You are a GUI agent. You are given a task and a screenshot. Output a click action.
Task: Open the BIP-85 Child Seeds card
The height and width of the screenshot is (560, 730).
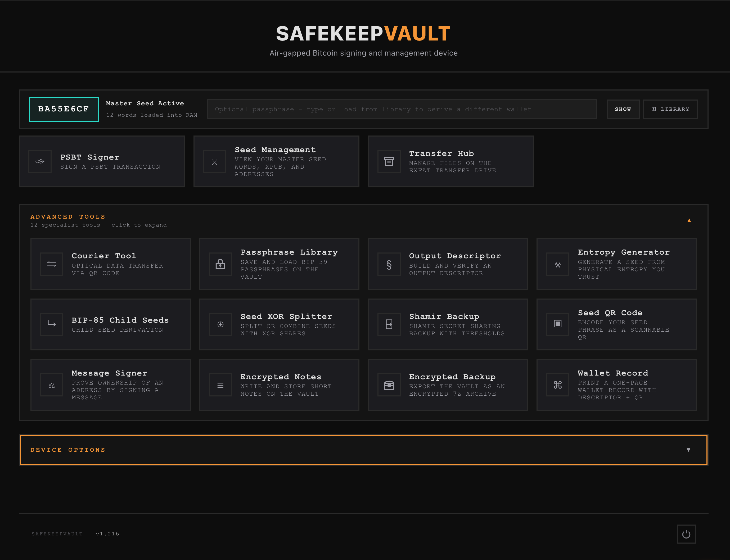[x=110, y=324]
